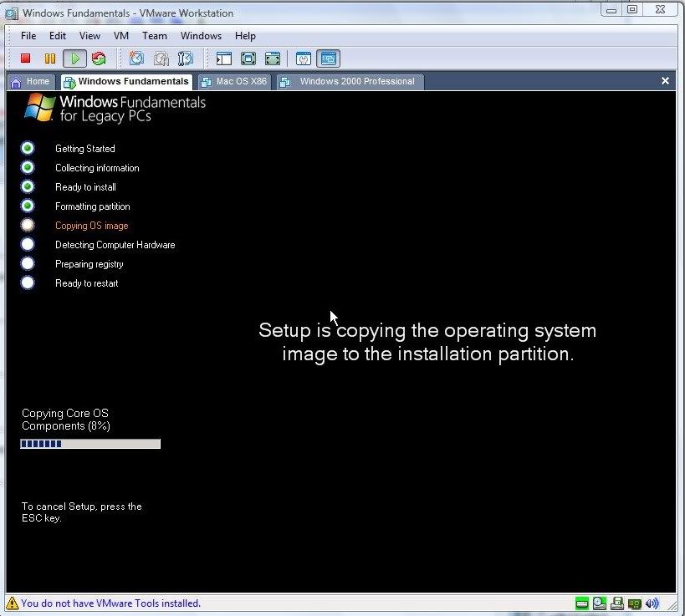Click the VMware Tools not installed message
This screenshot has height=616, width=685.
(110, 603)
